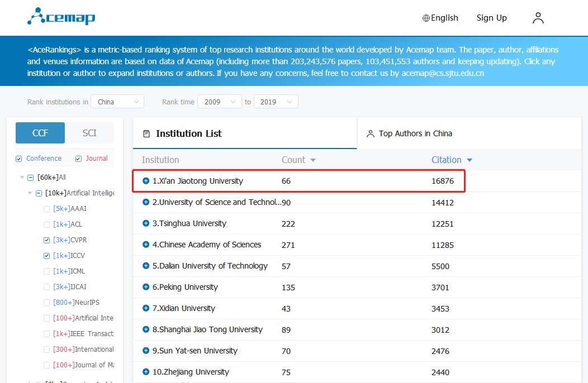Collapse the Artificial Intelligence tree node
Viewport: 588px width, 383px height.
coord(30,193)
